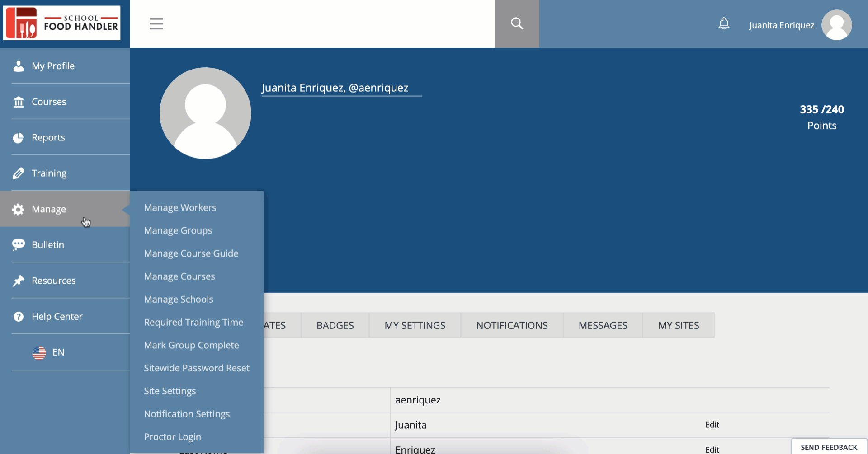The height and width of the screenshot is (454, 868).
Task: Expand the Manage sidebar item
Action: [x=65, y=209]
